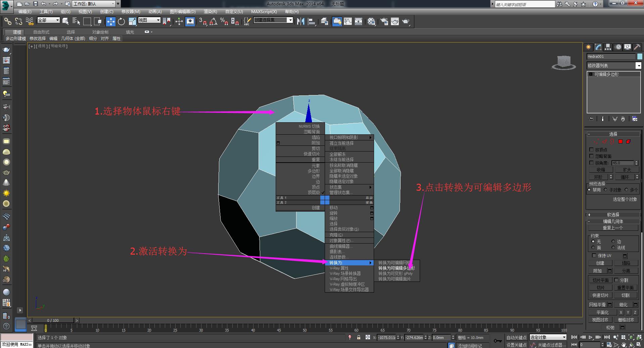This screenshot has height=348, width=644.
Task: Select the Vertex sub-object icon in Selection rollout
Action: (x=595, y=141)
